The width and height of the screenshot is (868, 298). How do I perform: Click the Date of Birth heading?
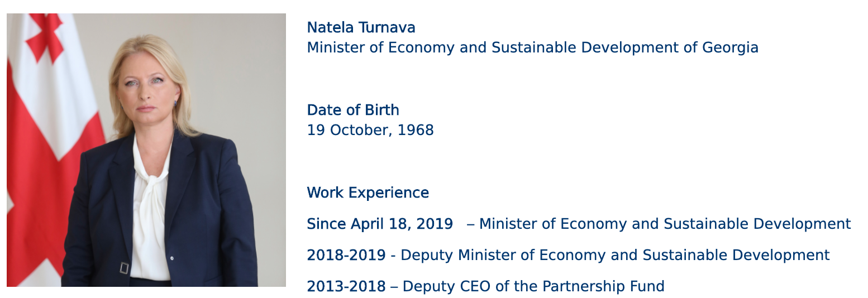[x=353, y=110]
